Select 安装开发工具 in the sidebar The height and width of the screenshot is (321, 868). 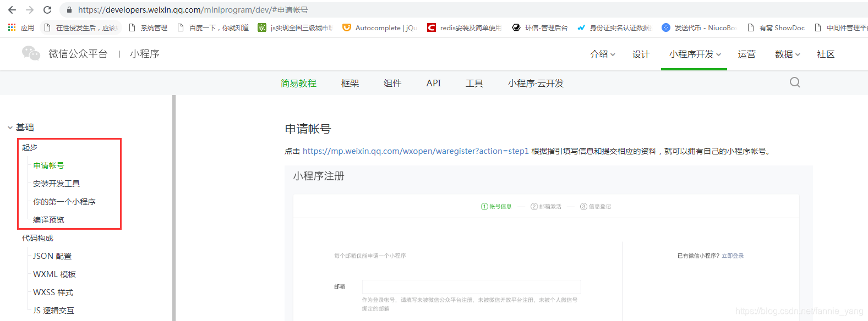point(56,184)
